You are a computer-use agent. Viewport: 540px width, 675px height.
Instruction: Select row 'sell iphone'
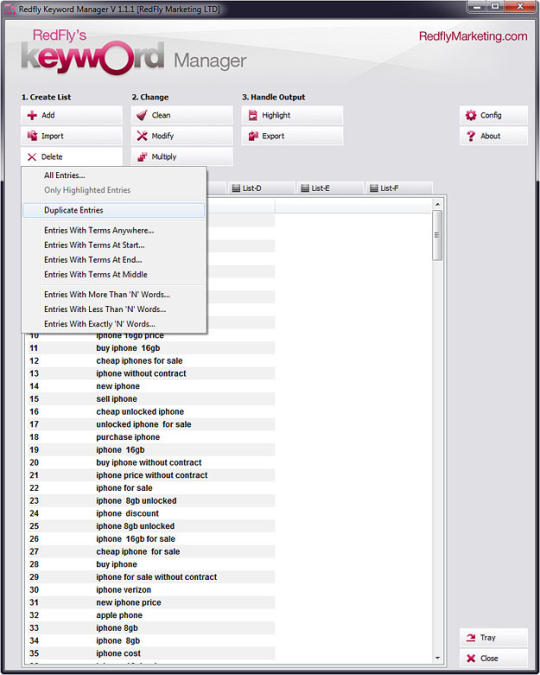(x=150, y=399)
